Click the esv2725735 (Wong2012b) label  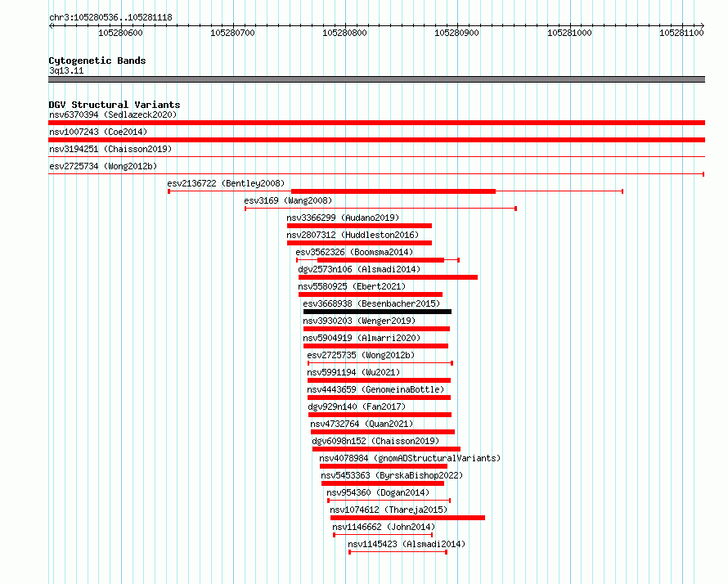tap(361, 355)
